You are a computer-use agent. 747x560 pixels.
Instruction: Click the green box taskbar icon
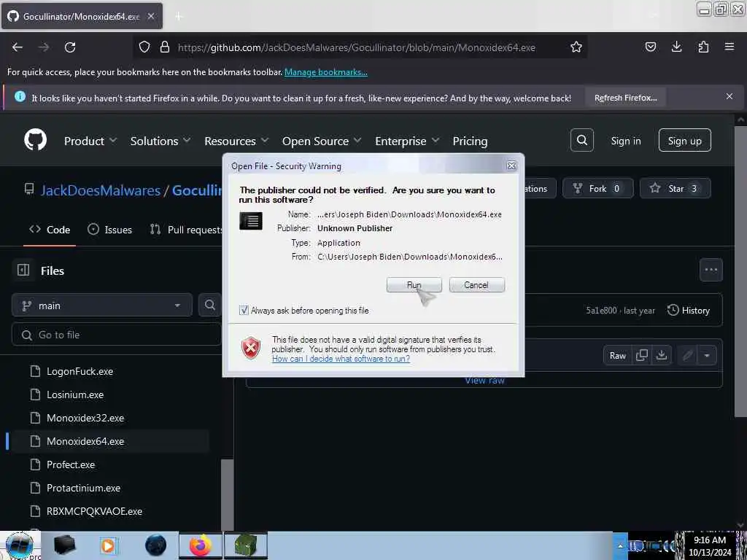point(246,545)
